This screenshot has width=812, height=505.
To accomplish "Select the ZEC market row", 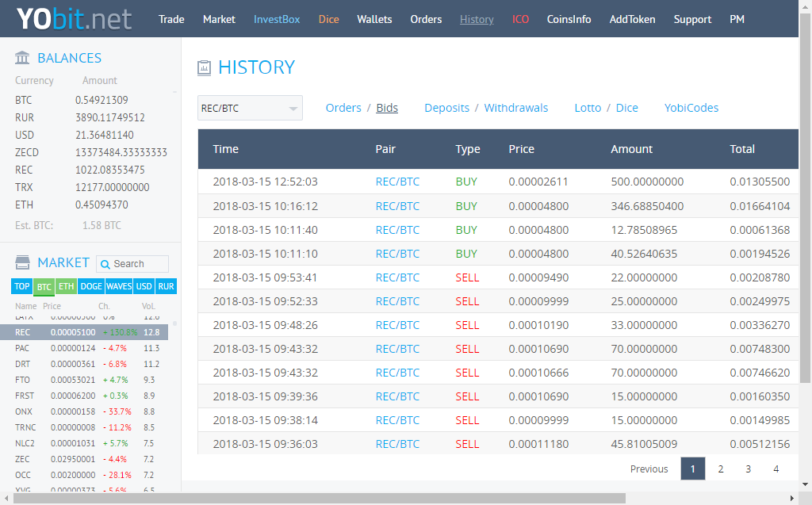I will (x=84, y=460).
